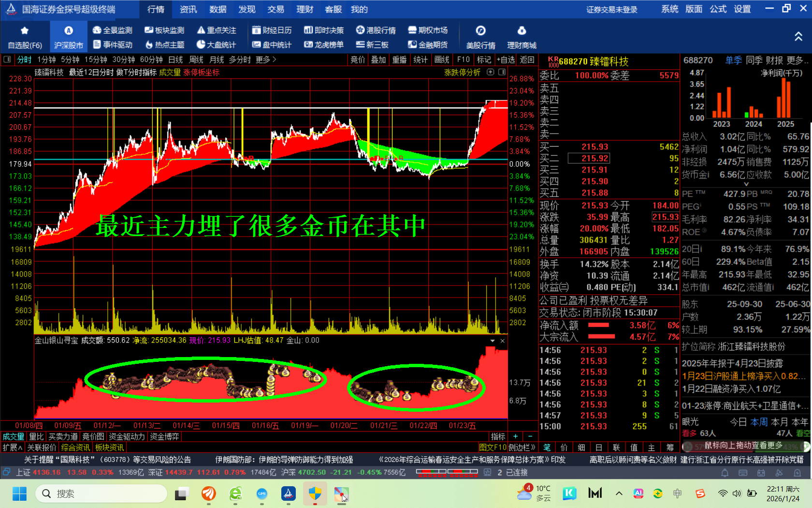Open news about 国晟科技 risk announcement

[x=107, y=460]
